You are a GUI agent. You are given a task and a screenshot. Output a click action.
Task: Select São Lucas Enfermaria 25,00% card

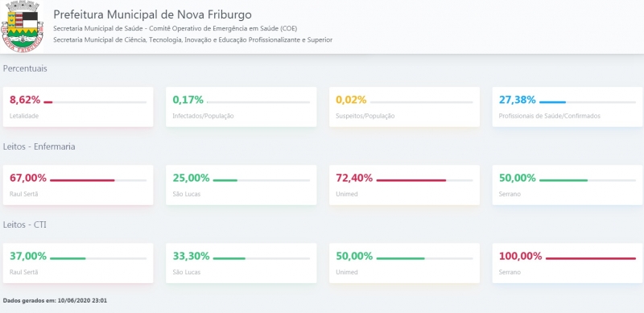(x=241, y=185)
